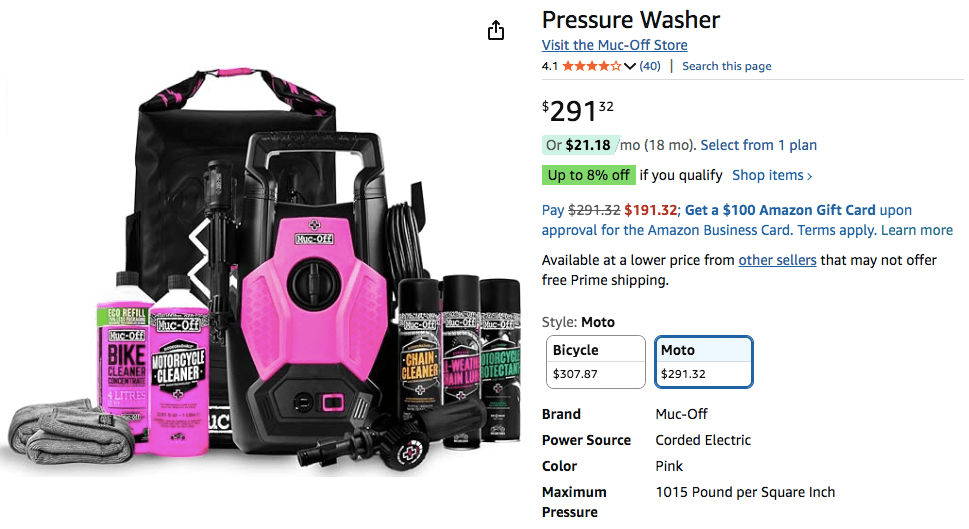The height and width of the screenshot is (529, 969).
Task: Click Get a $100 Amazon Gift Card link
Action: (780, 210)
